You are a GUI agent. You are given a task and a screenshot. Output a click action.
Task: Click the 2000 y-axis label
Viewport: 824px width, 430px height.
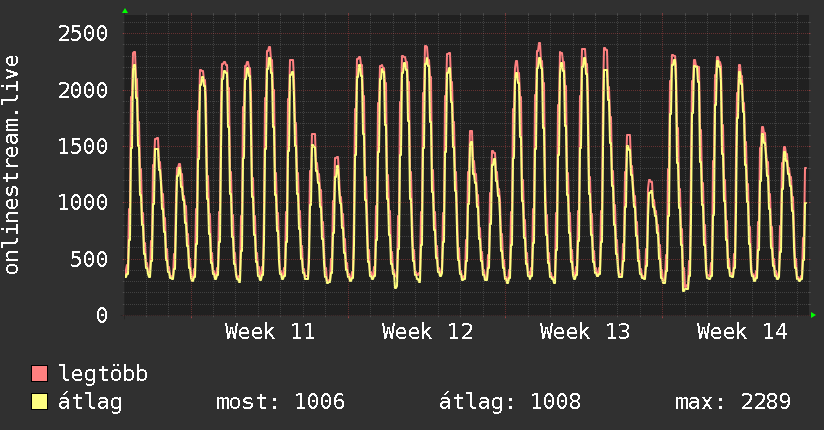coord(83,90)
